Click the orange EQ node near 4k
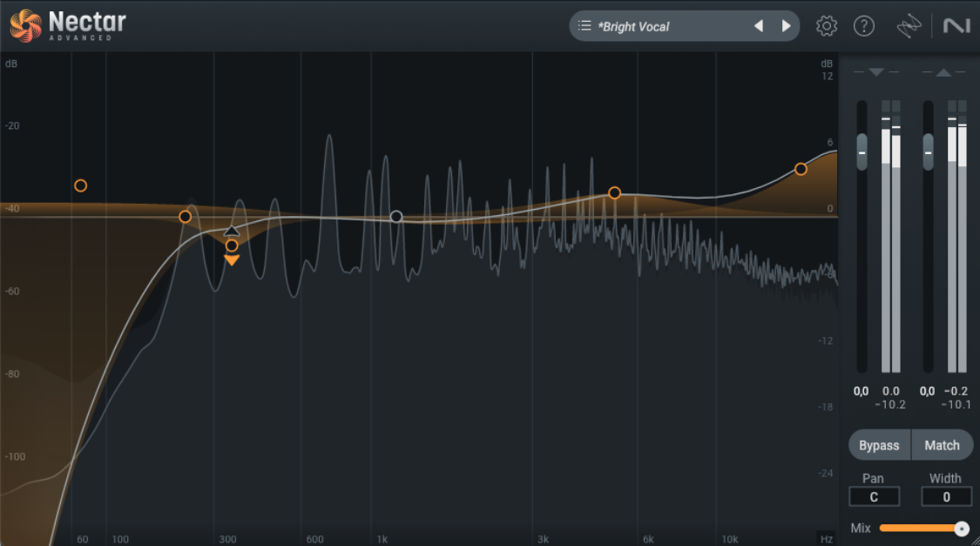The height and width of the screenshot is (546, 980). [x=615, y=192]
